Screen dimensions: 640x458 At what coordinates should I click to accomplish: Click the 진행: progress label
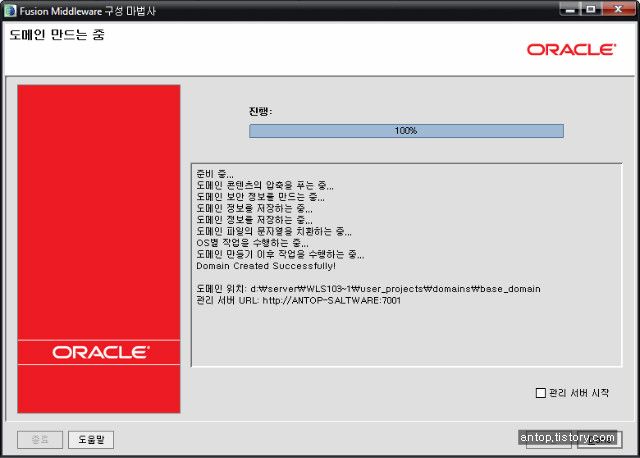pyautogui.click(x=260, y=111)
